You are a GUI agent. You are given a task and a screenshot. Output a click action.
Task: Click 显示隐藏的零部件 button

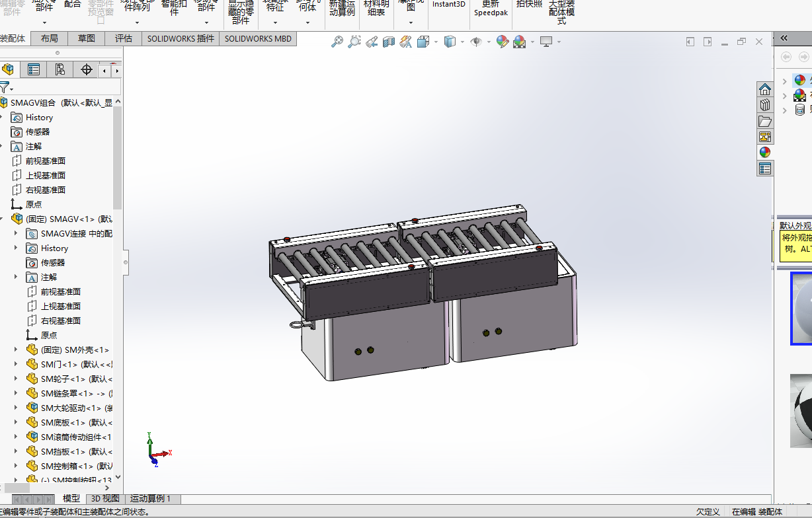pos(241,12)
